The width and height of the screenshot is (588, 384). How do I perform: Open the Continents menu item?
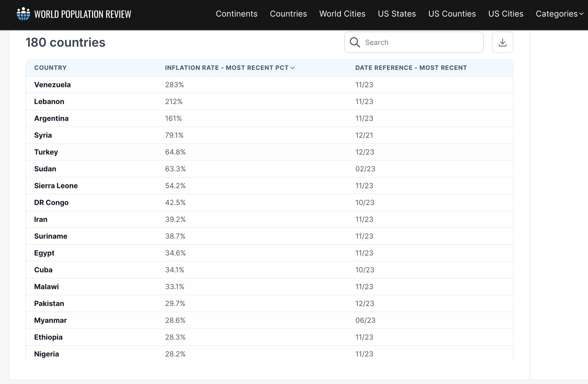click(x=236, y=14)
